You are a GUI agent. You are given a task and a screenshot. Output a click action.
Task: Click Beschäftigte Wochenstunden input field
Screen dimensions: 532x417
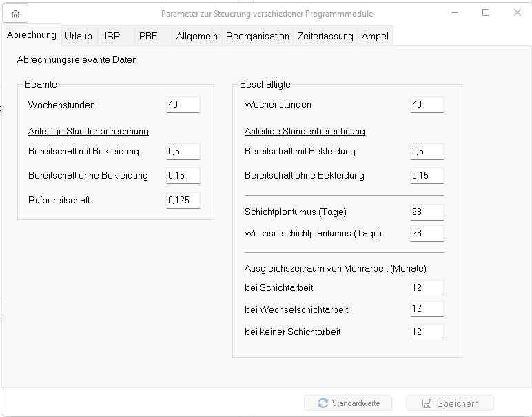tap(427, 105)
